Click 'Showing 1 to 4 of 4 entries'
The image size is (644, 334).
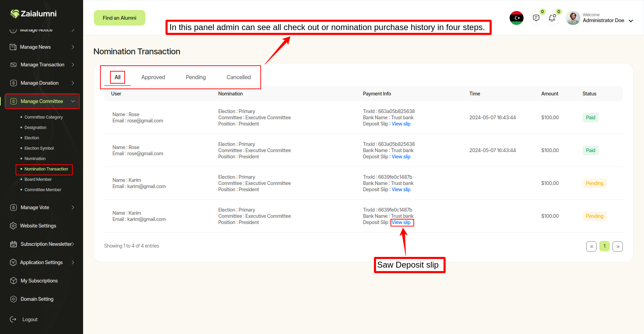[x=132, y=246]
